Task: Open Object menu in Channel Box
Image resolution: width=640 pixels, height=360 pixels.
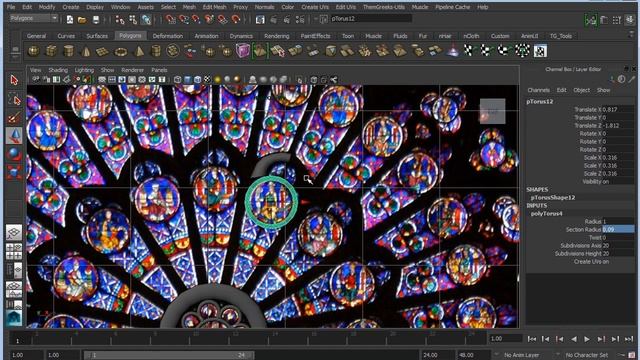Action: pyautogui.click(x=581, y=90)
